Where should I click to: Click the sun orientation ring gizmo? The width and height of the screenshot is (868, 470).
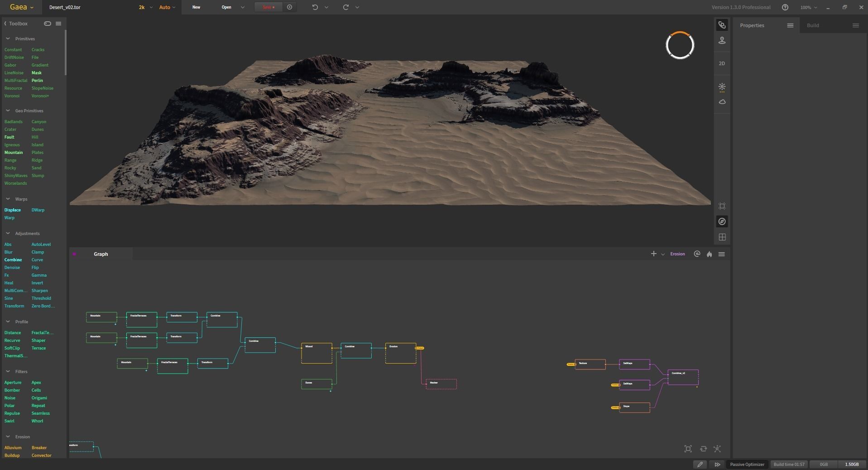[x=680, y=45]
